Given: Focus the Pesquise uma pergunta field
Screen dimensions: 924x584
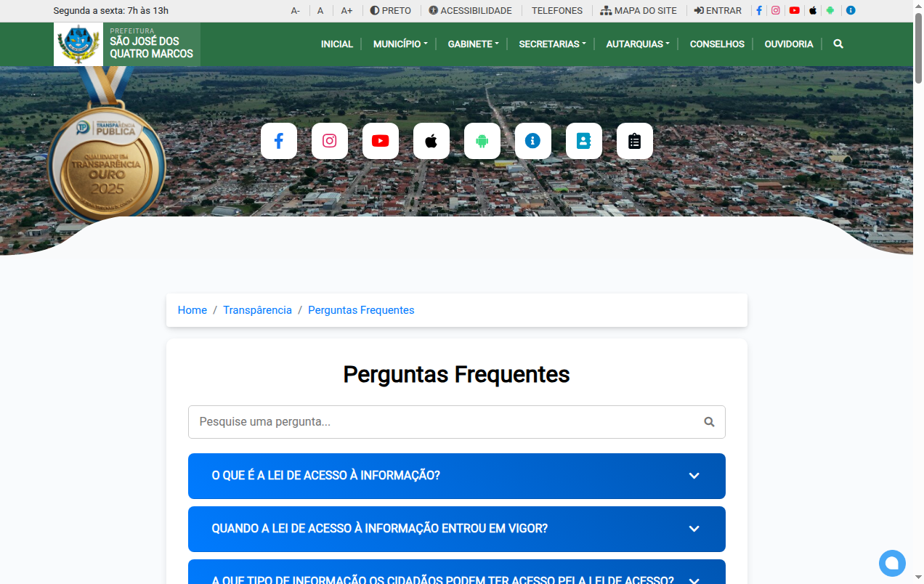Looking at the screenshot, I should (457, 422).
